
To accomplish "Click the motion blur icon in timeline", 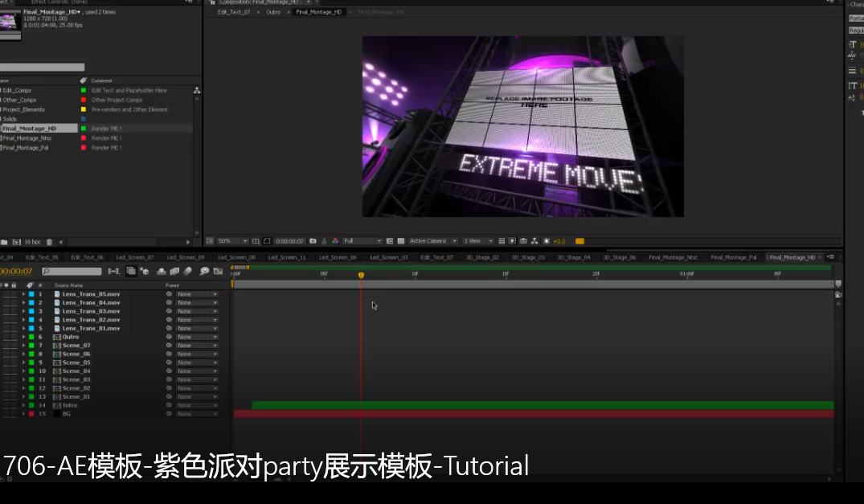I will (x=188, y=271).
